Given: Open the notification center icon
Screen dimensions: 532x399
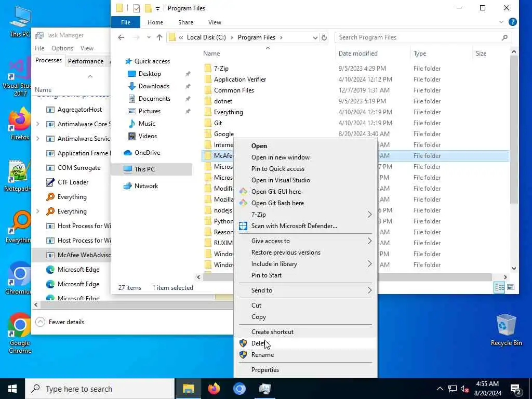Looking at the screenshot, I should (516, 389).
